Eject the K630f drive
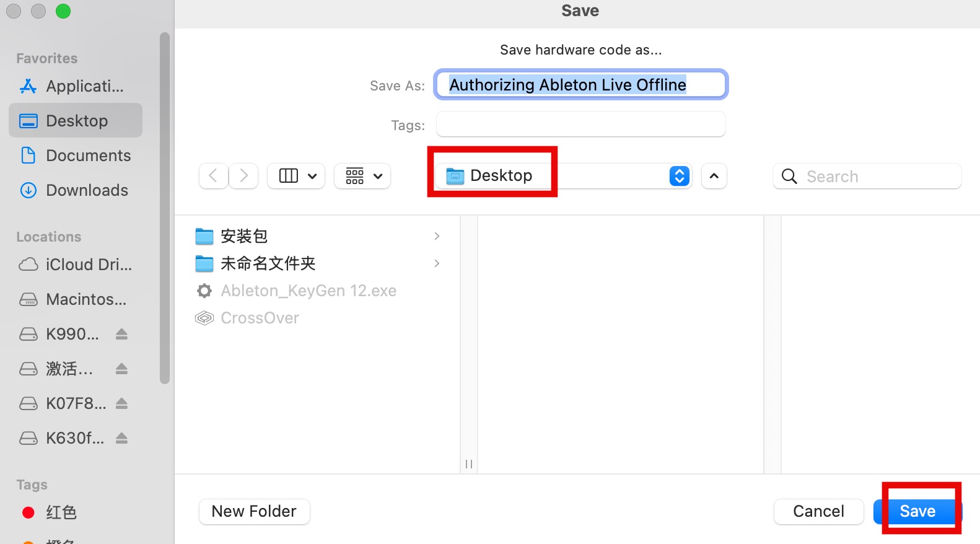This screenshot has width=980, height=544. click(x=121, y=439)
